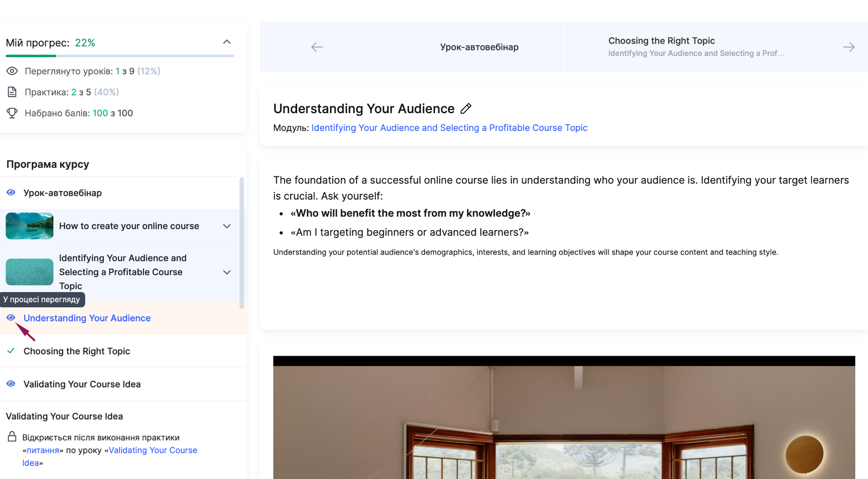The image size is (868, 479).
Task: Click the lake thumbnail for online course module
Action: 29,226
